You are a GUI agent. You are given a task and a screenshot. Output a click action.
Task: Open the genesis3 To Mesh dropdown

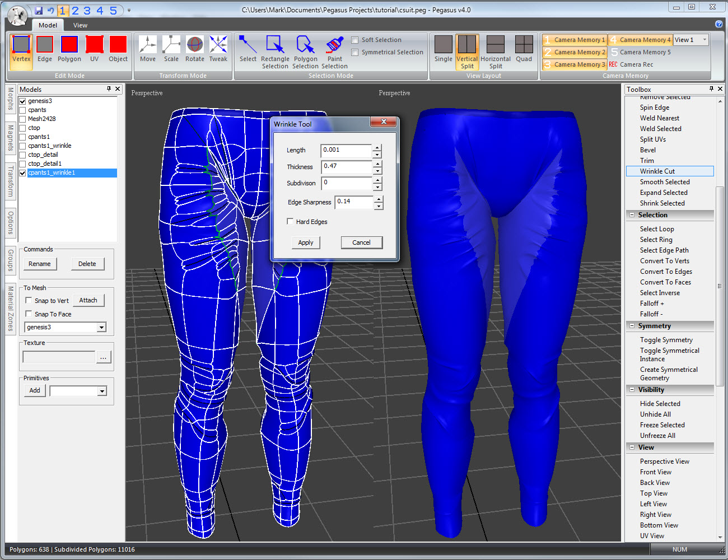[102, 327]
